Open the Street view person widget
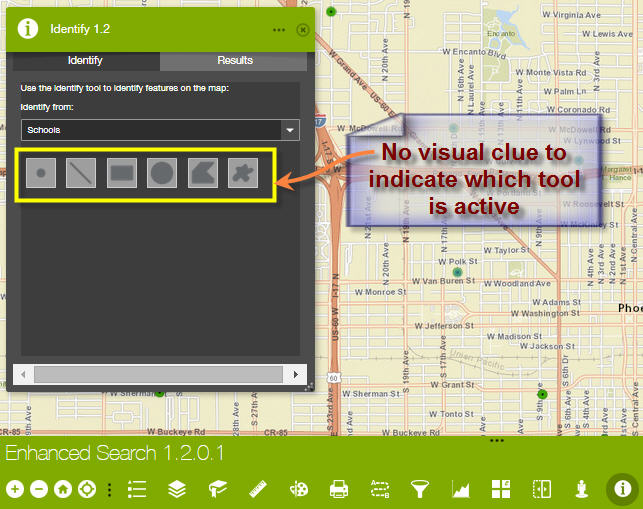 point(581,489)
